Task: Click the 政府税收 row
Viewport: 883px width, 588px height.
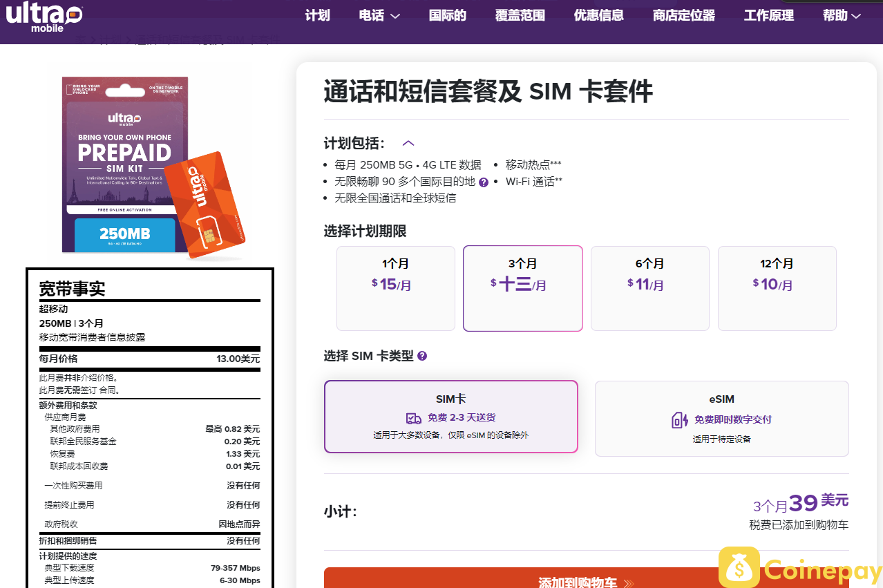Action: click(x=152, y=524)
